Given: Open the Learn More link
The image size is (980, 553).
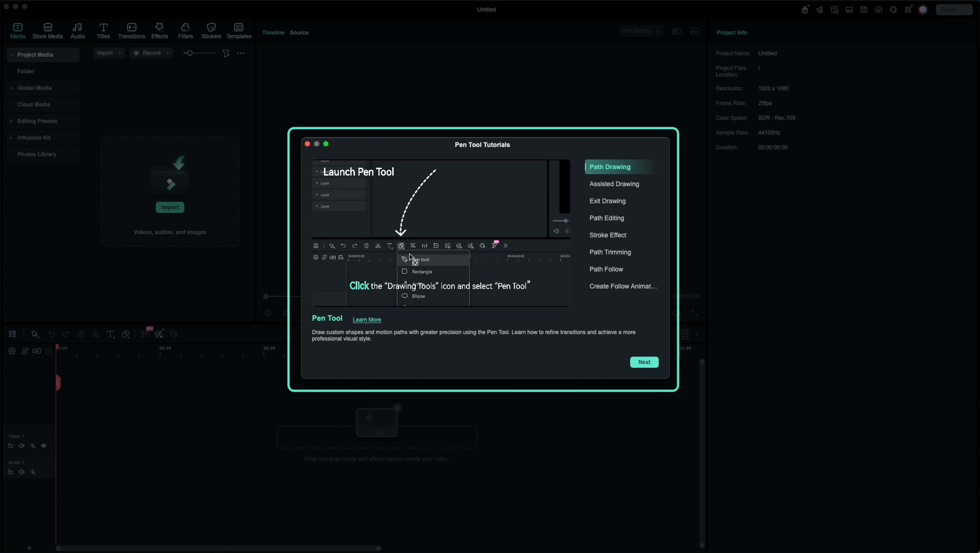Looking at the screenshot, I should [x=366, y=320].
